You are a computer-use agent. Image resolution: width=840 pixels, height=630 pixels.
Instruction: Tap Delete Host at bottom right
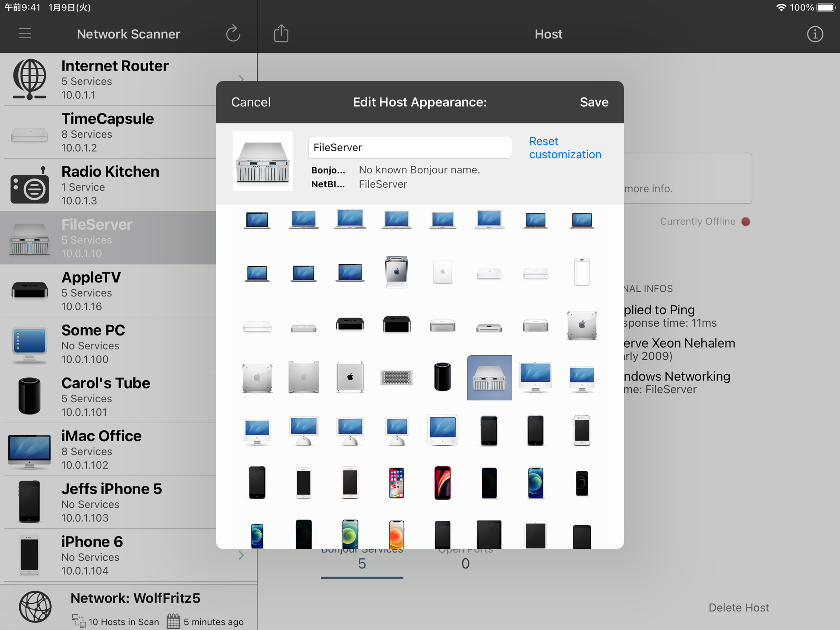click(739, 607)
